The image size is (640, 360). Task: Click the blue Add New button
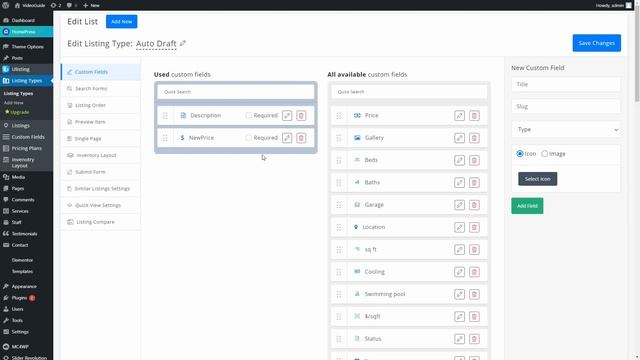click(x=122, y=22)
